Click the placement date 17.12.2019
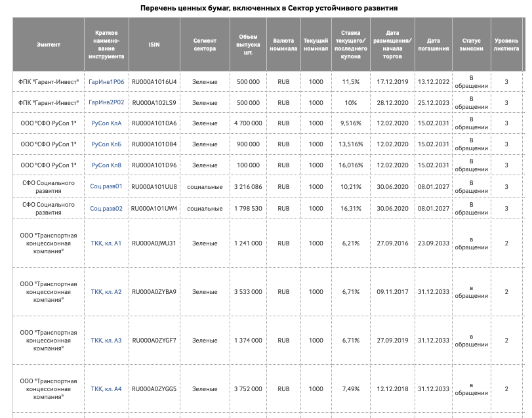 point(392,82)
